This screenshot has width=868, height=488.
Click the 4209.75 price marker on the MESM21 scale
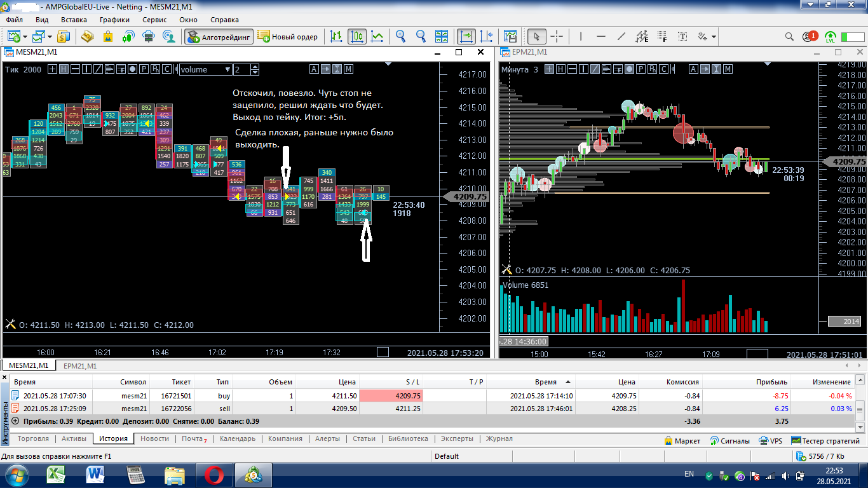pos(466,197)
